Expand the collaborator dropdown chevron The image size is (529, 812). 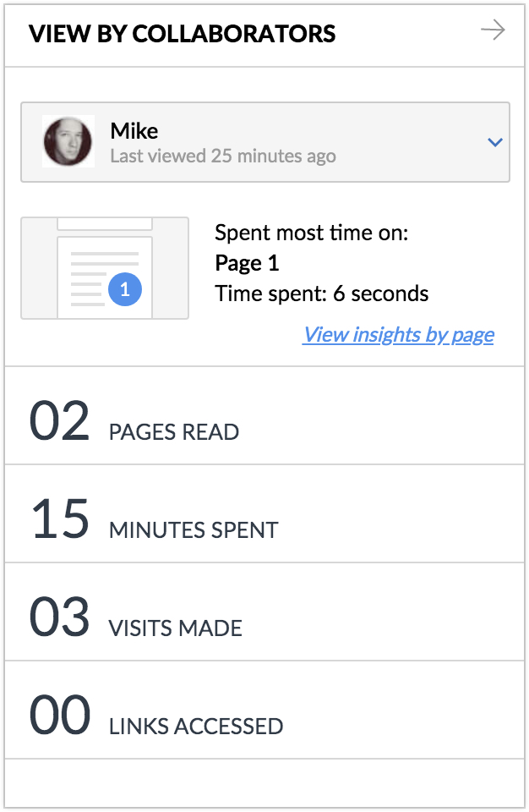[495, 142]
